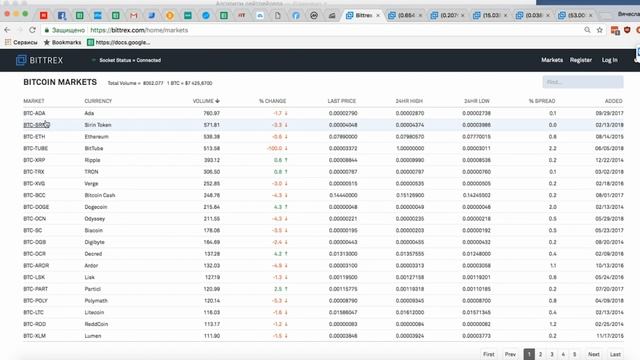Click the Prev pagination button
640x360 pixels.
point(510,354)
